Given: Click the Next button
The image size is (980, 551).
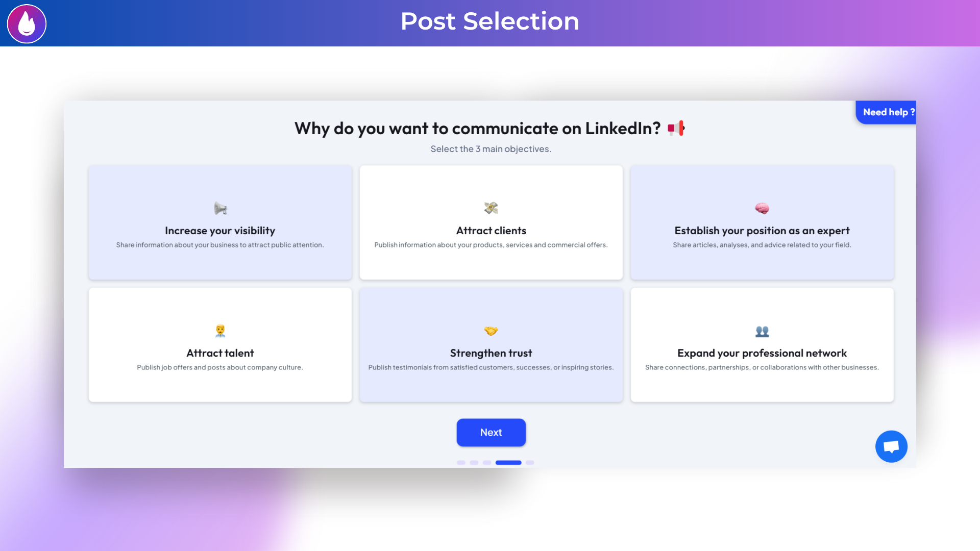Looking at the screenshot, I should [491, 432].
